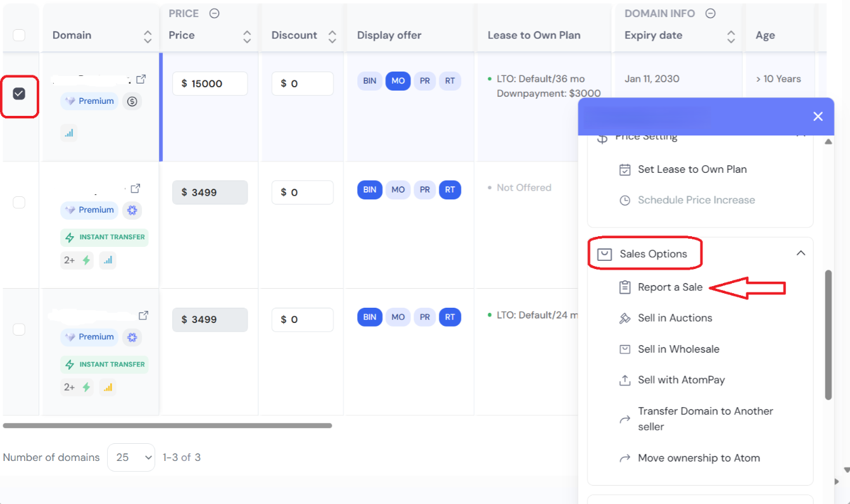
Task: Select Transfer Domain to Another seller
Action: tap(706, 419)
